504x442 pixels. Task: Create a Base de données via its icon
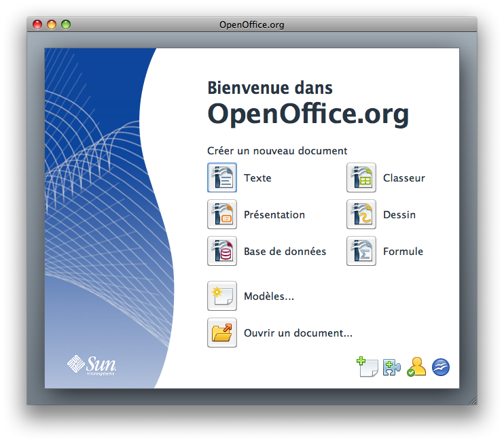pos(222,251)
